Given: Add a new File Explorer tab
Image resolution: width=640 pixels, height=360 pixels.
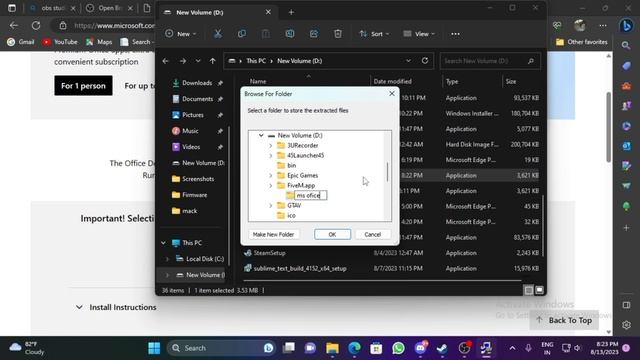Looking at the screenshot, I should pyautogui.click(x=291, y=12).
